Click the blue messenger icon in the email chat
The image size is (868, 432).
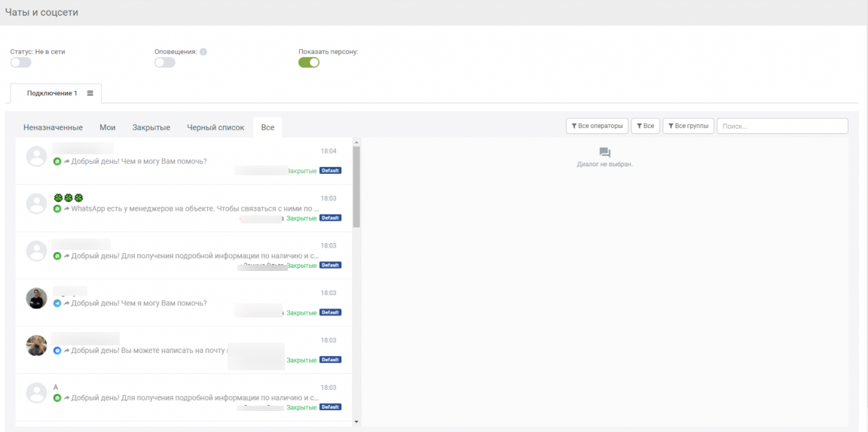57,351
